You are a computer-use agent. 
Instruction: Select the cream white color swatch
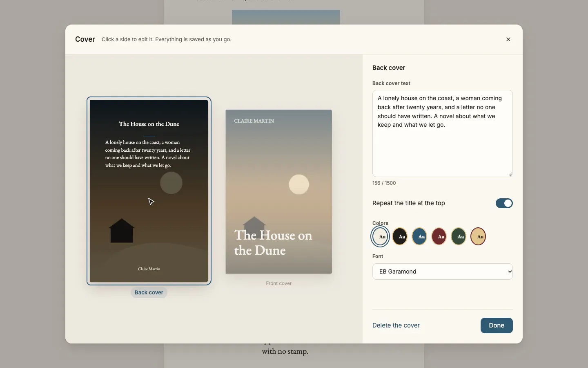tap(381, 236)
